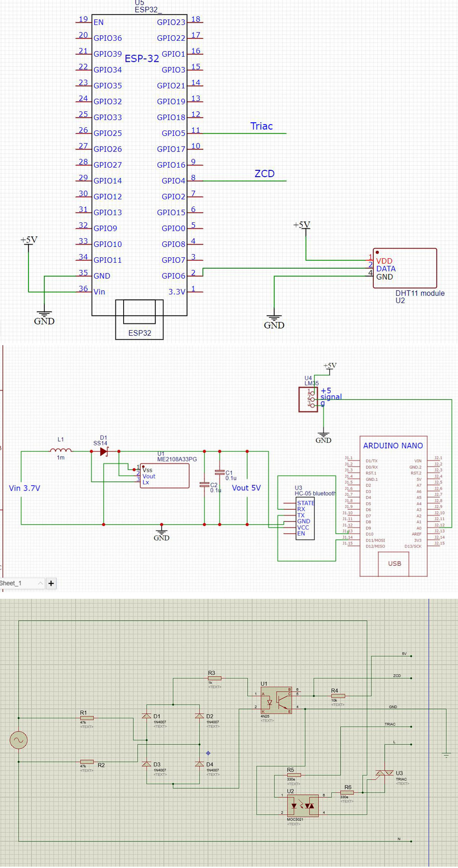Select the ZCD net label on GPIO4

(265, 174)
